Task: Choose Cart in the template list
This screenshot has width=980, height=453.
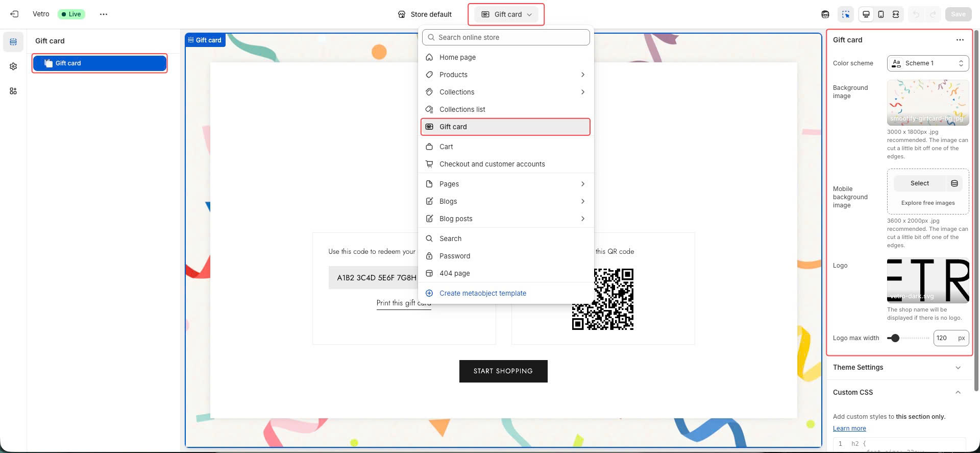Action: 446,147
